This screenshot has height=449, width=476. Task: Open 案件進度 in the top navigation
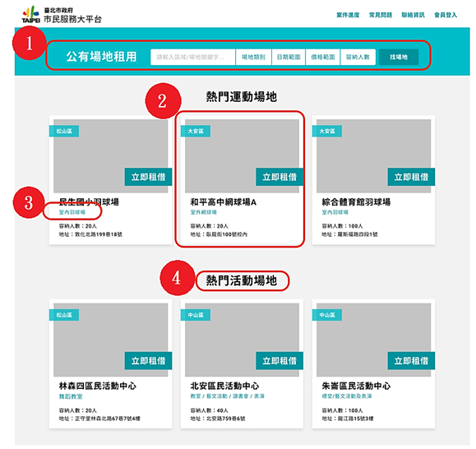[x=348, y=15]
